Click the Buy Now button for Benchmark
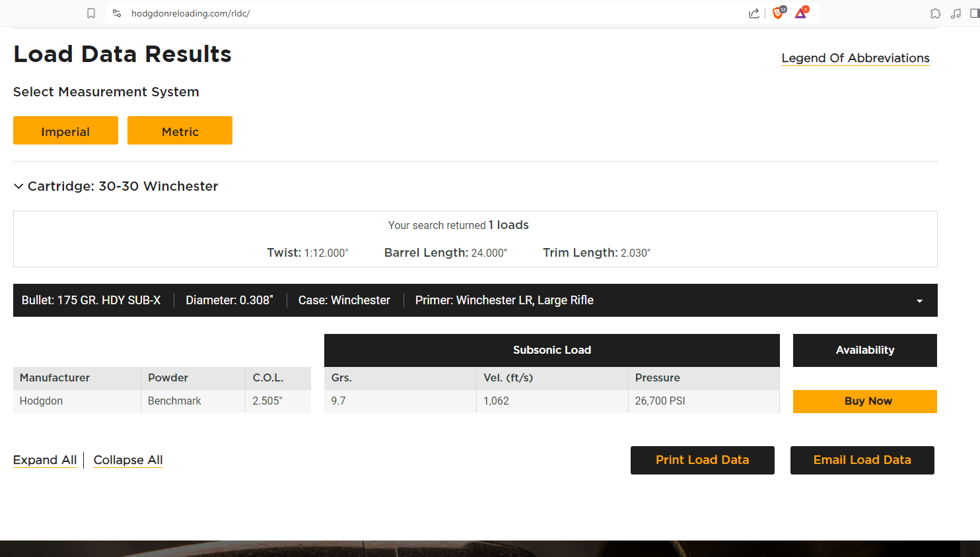Image resolution: width=980 pixels, height=557 pixels. tap(864, 401)
